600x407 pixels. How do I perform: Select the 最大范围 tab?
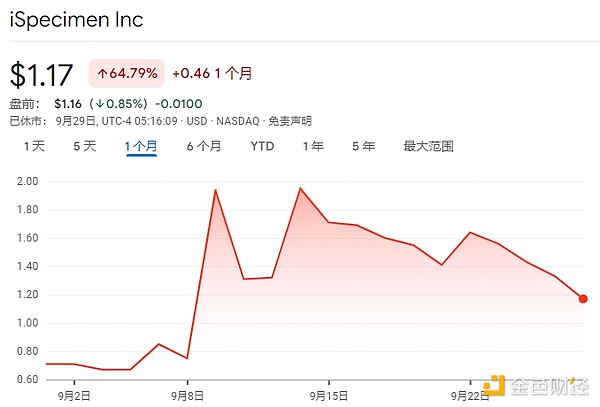(x=428, y=146)
